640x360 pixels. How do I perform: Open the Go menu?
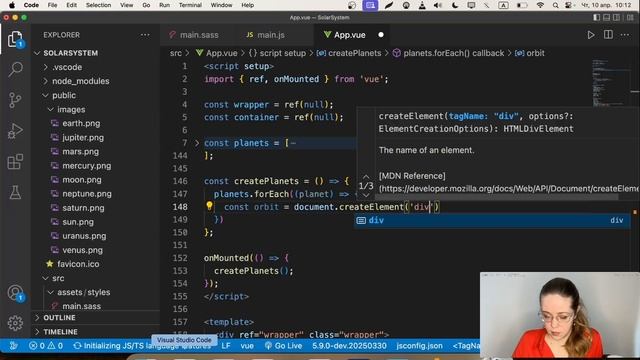(146, 5)
